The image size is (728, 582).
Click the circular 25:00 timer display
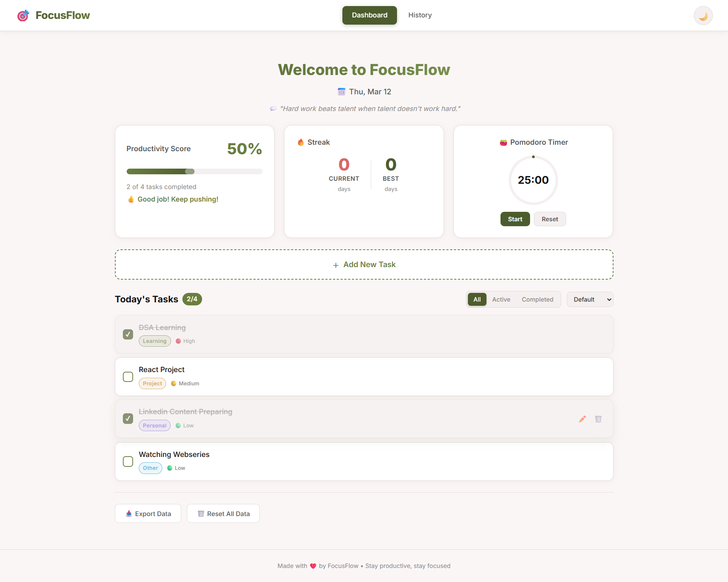(533, 180)
